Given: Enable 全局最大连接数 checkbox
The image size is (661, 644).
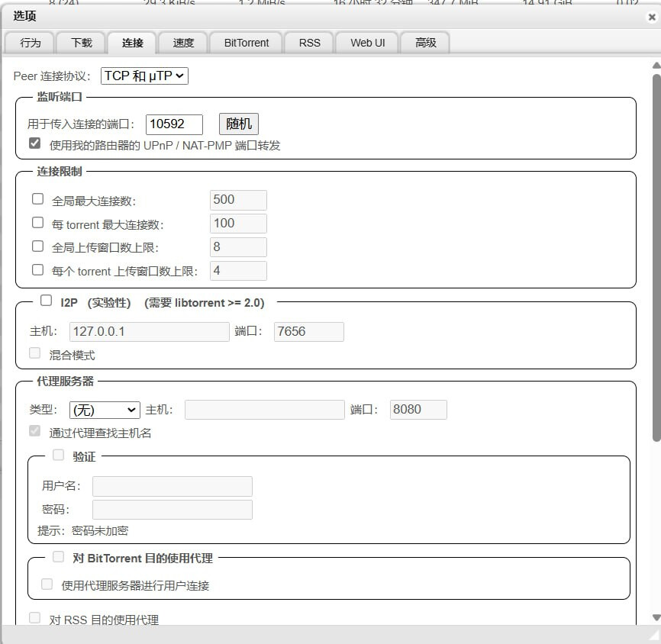Looking at the screenshot, I should tap(37, 198).
